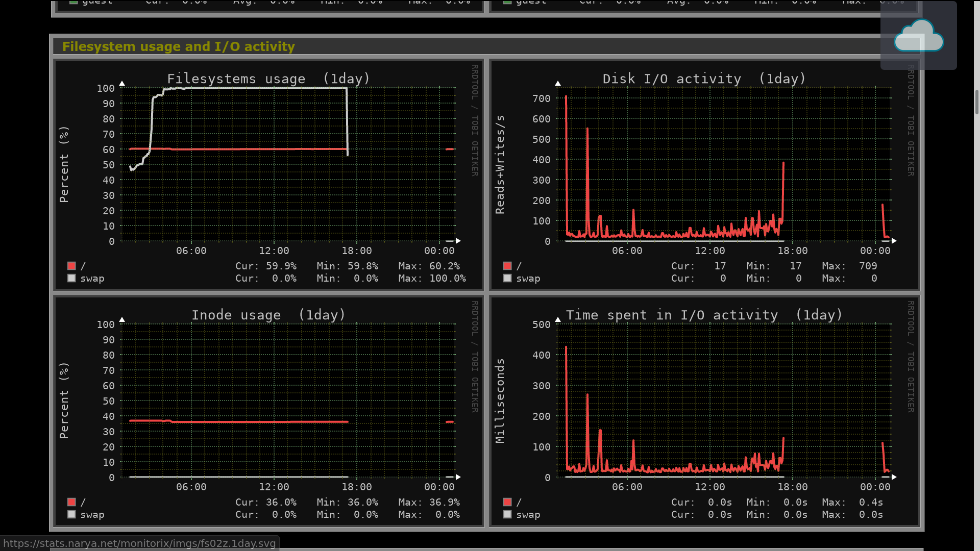Image resolution: width=980 pixels, height=551 pixels.
Task: Click swap legend swatch in Disk I/O activity
Action: pos(507,278)
